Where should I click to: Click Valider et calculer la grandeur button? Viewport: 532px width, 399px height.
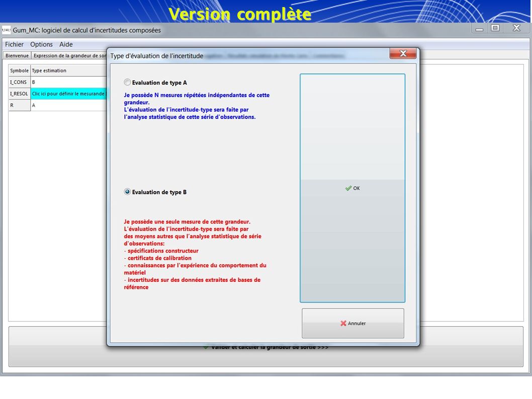(265, 347)
